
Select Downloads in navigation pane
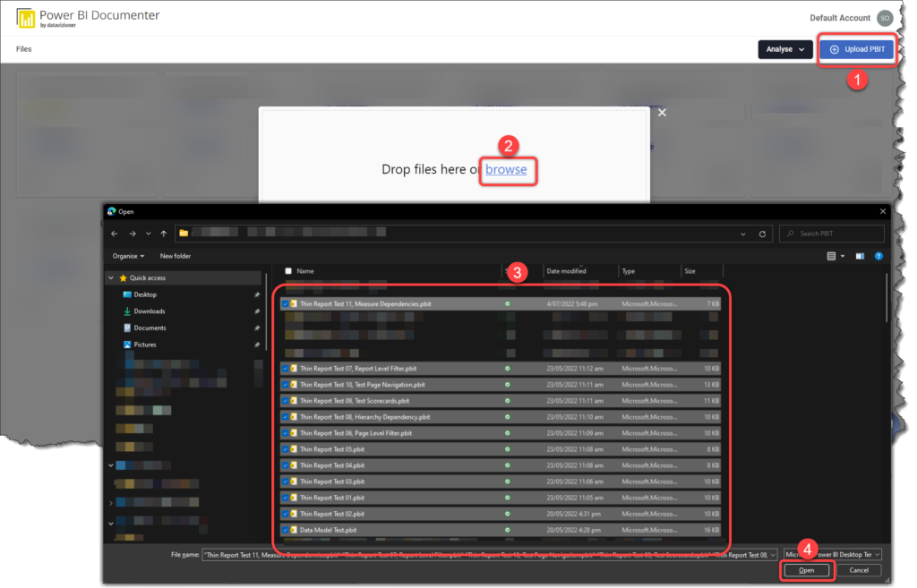150,311
